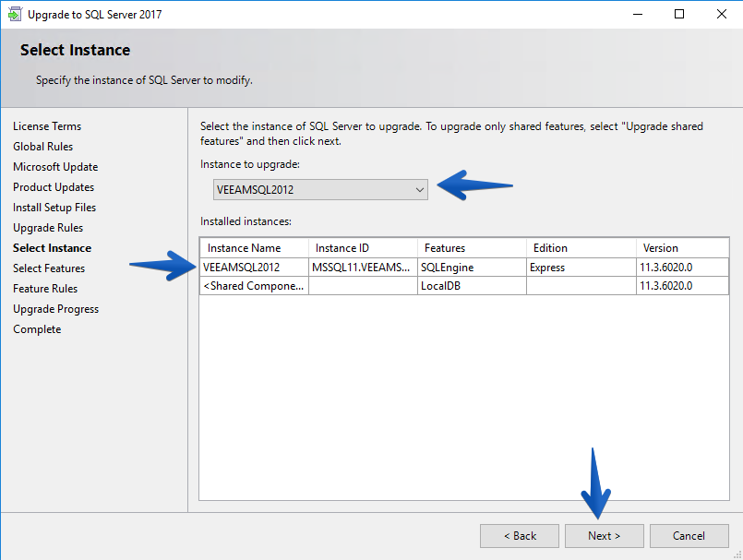
Task: Click the MSSQL11.VEEAMS... instance ID cell
Action: tap(363, 268)
